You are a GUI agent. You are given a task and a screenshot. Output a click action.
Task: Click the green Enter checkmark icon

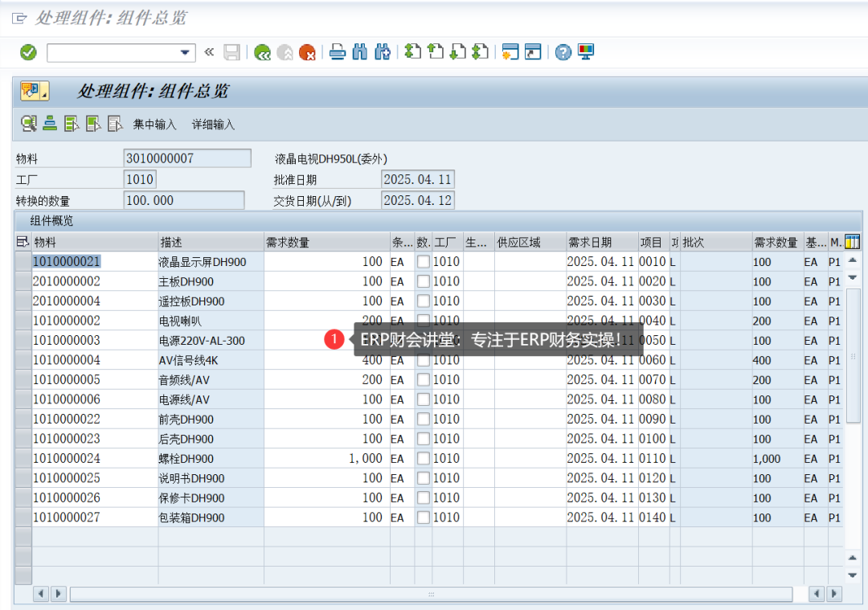pyautogui.click(x=28, y=52)
